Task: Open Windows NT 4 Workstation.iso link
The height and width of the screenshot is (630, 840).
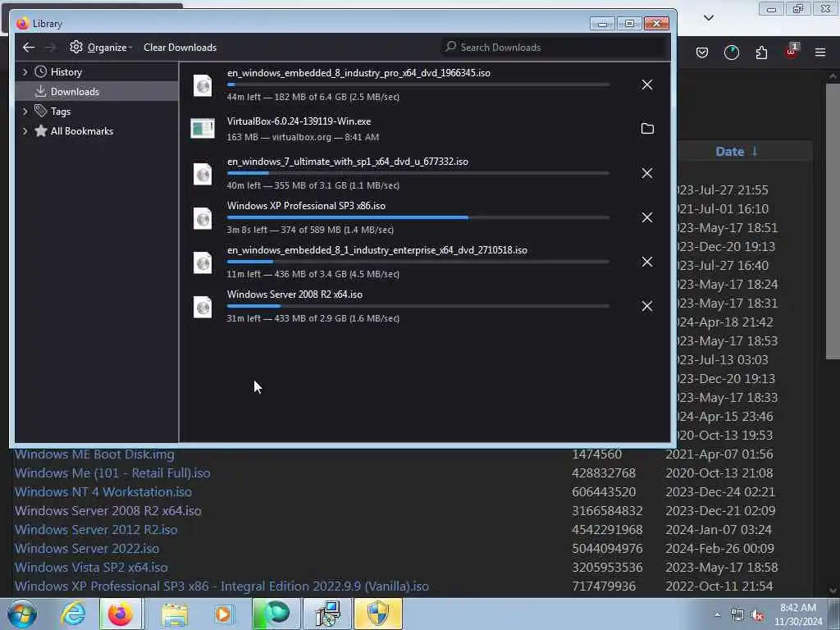Action: tap(103, 492)
